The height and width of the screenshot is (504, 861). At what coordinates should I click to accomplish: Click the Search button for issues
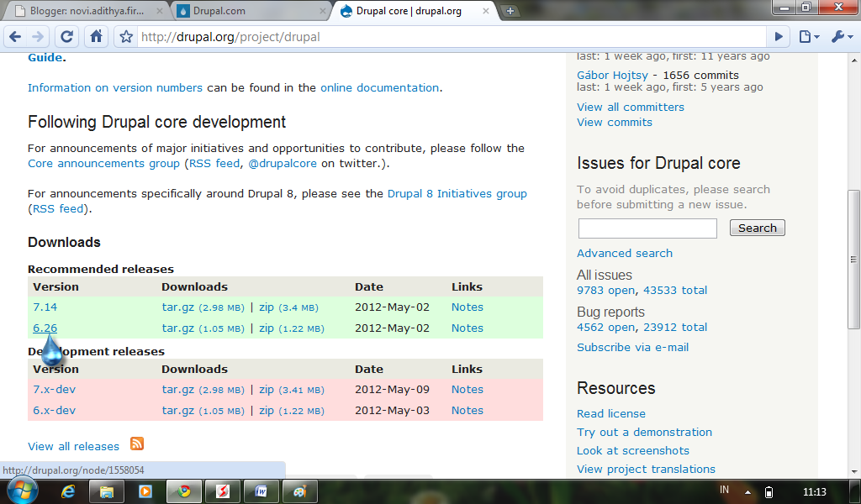click(x=758, y=228)
